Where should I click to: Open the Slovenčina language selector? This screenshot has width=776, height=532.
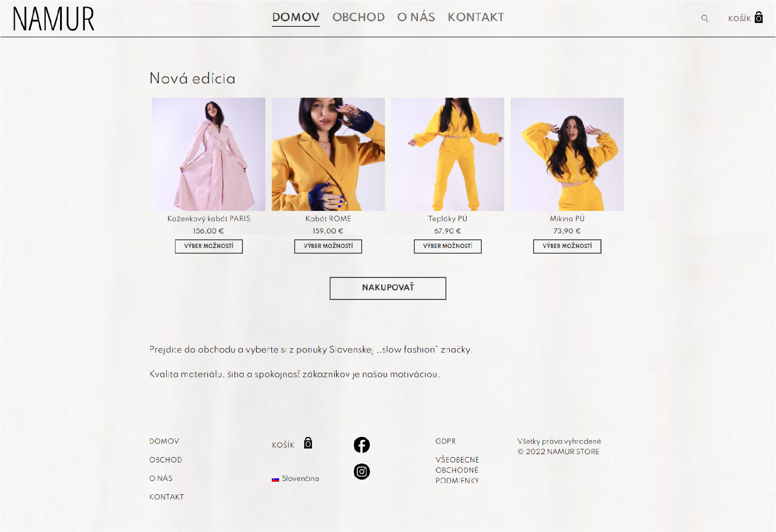(x=295, y=479)
